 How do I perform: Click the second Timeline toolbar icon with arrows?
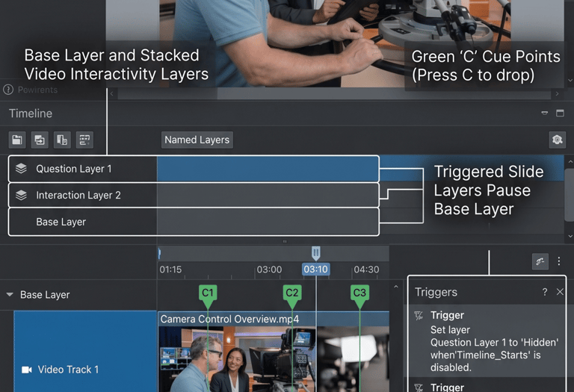(40, 140)
